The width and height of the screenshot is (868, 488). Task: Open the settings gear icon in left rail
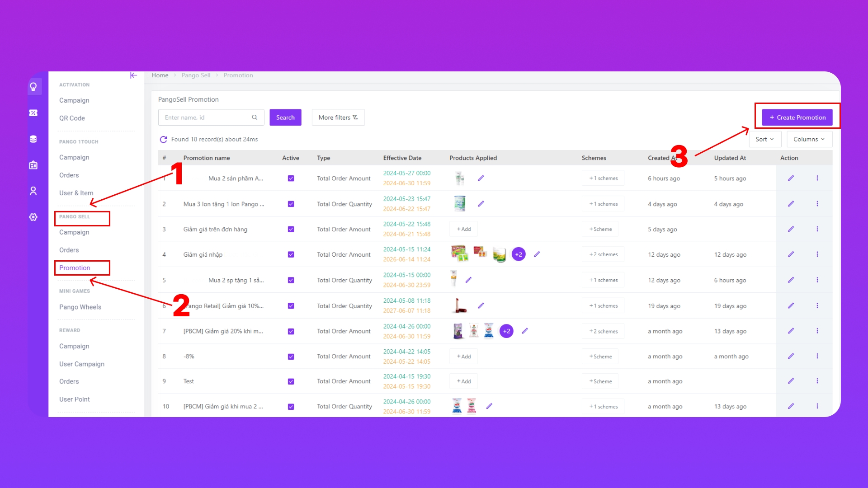pyautogui.click(x=33, y=217)
